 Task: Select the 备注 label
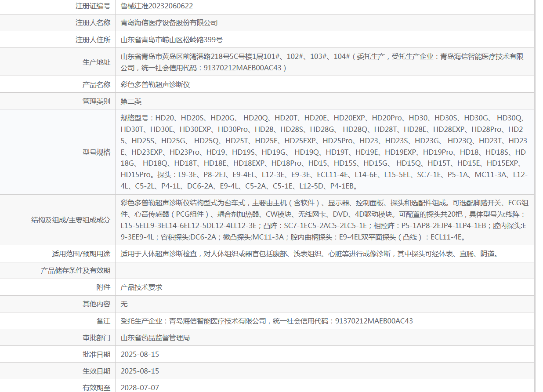click(104, 321)
